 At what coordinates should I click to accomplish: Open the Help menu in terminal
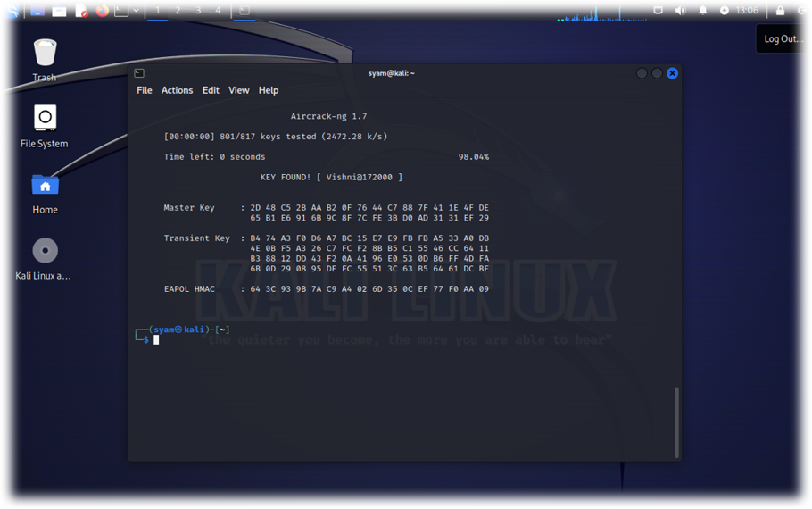[269, 90]
